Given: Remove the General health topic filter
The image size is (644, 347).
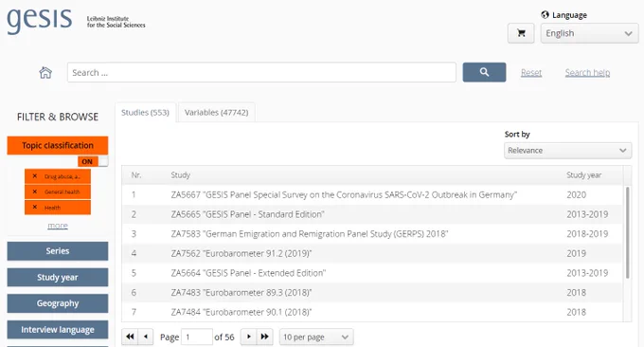Looking at the screenshot, I should pyautogui.click(x=35, y=192).
